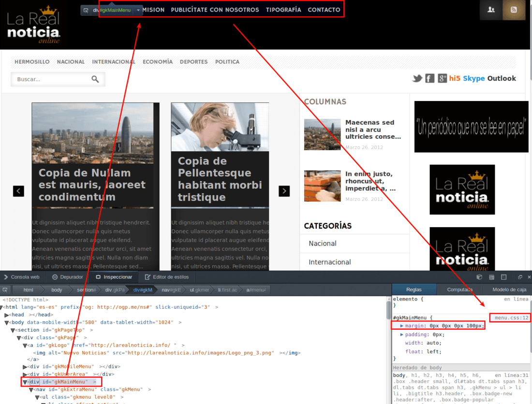Screen dimensions: 532x404
Task: Go to ECONOMÍA section
Action: click(x=158, y=62)
